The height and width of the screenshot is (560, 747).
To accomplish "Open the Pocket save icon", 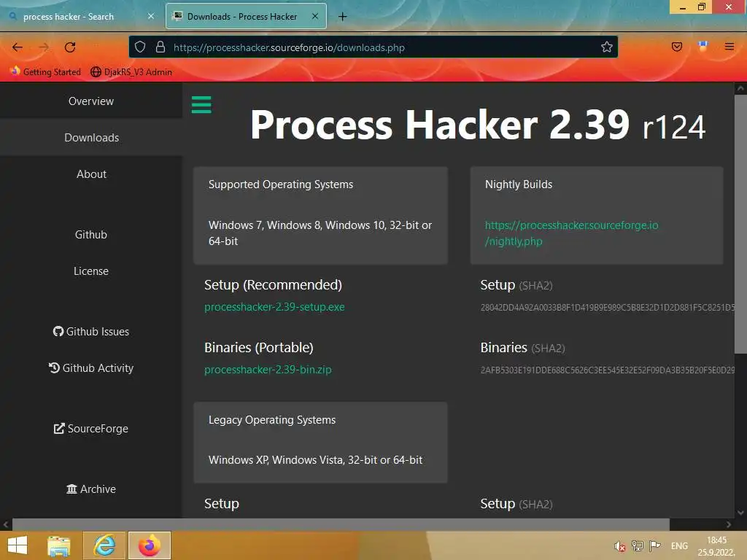I will coord(676,47).
